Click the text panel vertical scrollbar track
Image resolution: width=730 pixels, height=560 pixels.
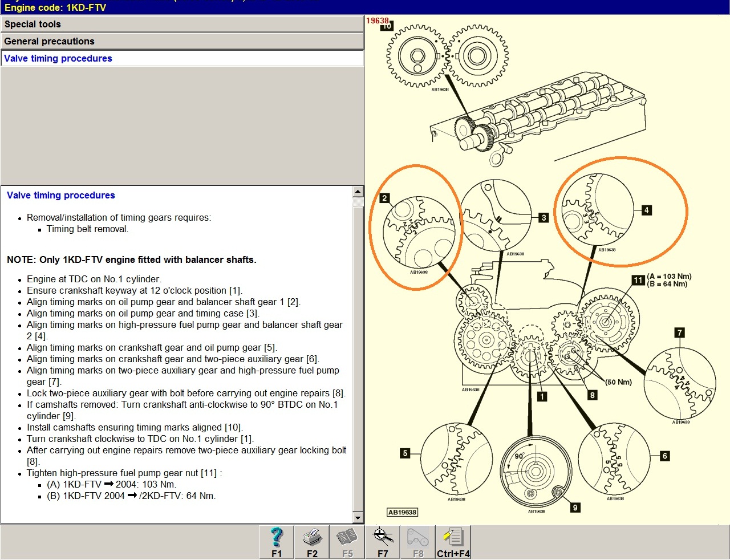358,354
